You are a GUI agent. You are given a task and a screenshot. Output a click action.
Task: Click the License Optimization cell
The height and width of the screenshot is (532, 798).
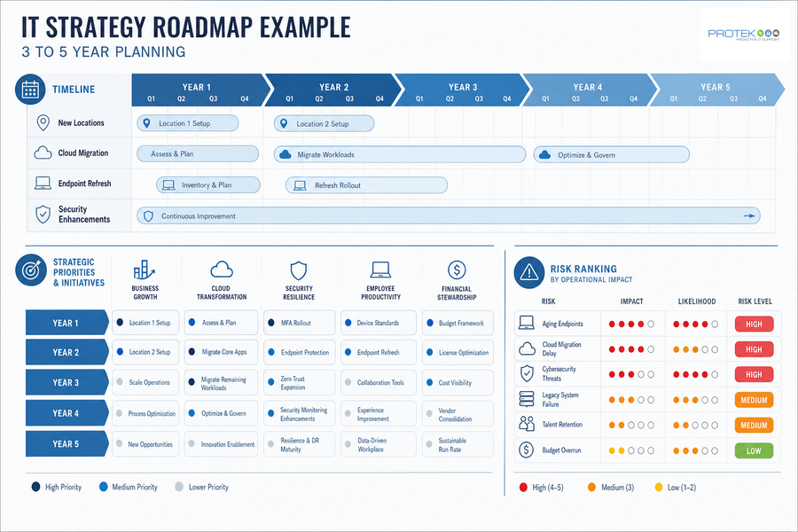458,352
